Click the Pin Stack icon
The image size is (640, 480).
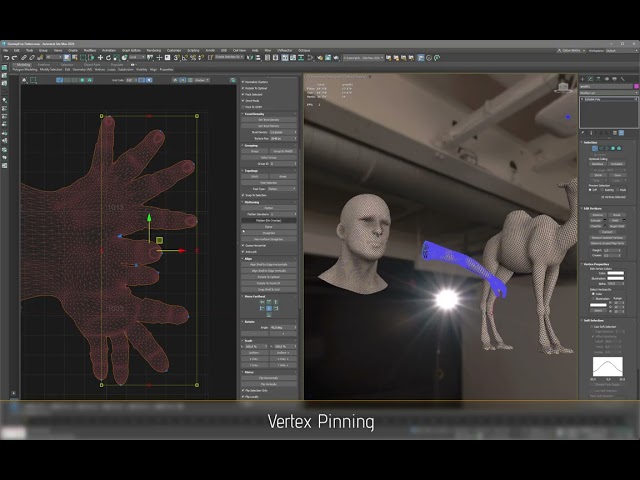point(583,133)
